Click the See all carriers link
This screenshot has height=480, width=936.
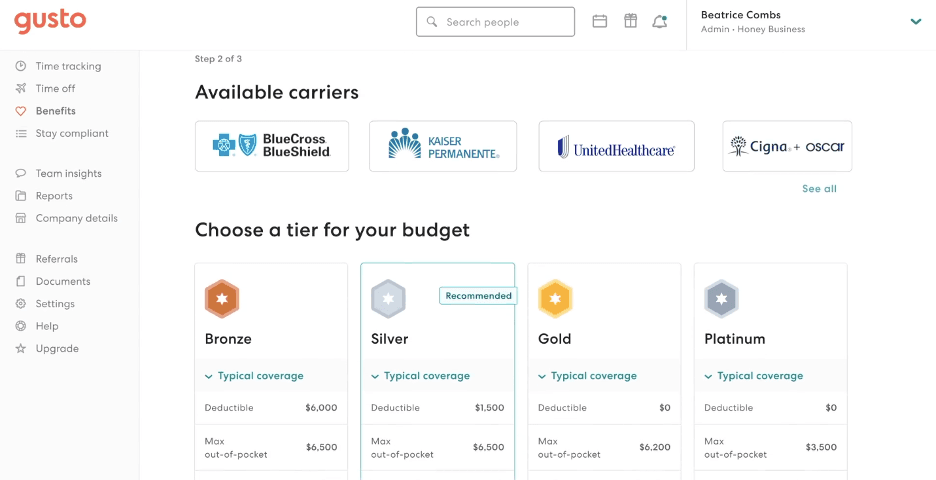819,189
